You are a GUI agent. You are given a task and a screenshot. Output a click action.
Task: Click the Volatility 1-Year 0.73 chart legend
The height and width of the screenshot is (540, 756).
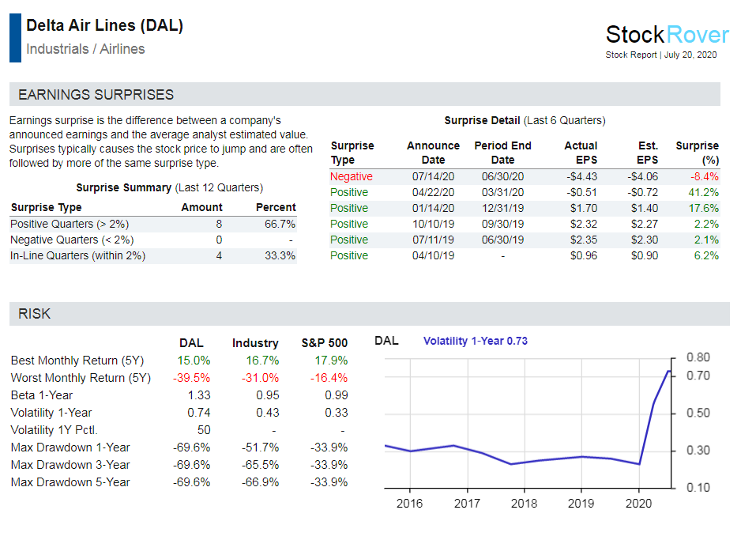(x=476, y=342)
